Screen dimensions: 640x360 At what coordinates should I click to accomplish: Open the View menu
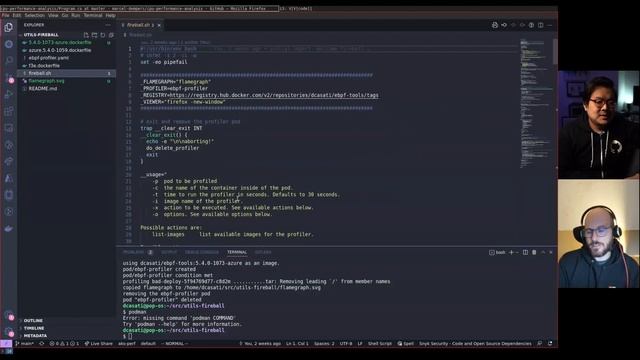53,16
